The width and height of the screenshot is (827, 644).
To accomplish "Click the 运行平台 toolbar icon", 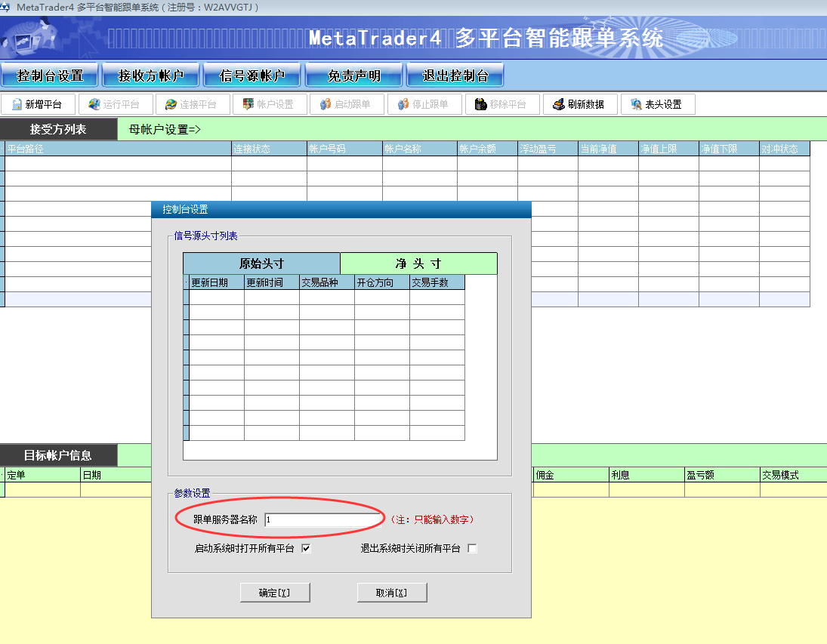I will click(94, 104).
